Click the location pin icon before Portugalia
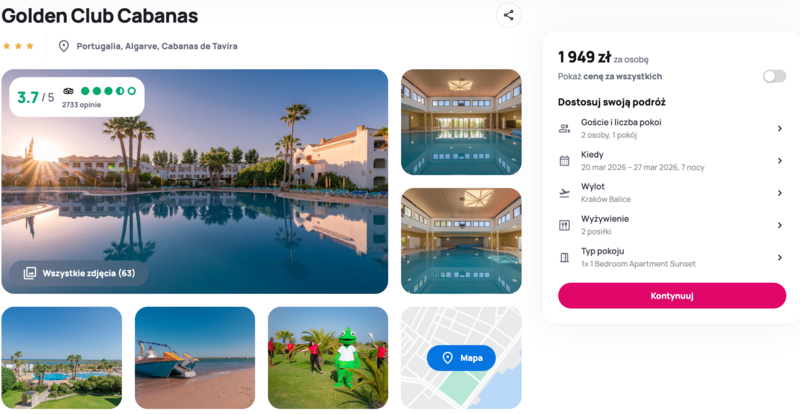This screenshot has width=800, height=414. (x=64, y=46)
